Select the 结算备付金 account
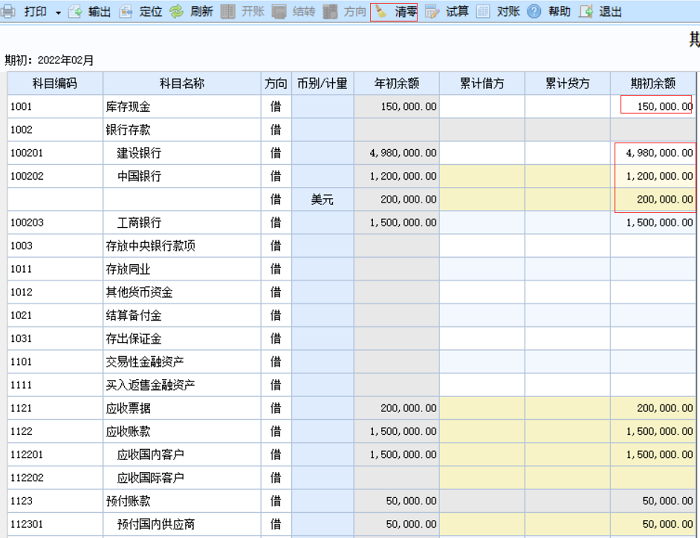The image size is (700, 538). (x=182, y=316)
